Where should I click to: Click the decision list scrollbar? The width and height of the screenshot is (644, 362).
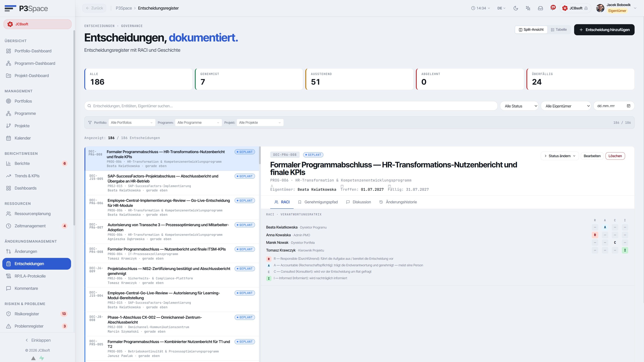[260, 155]
